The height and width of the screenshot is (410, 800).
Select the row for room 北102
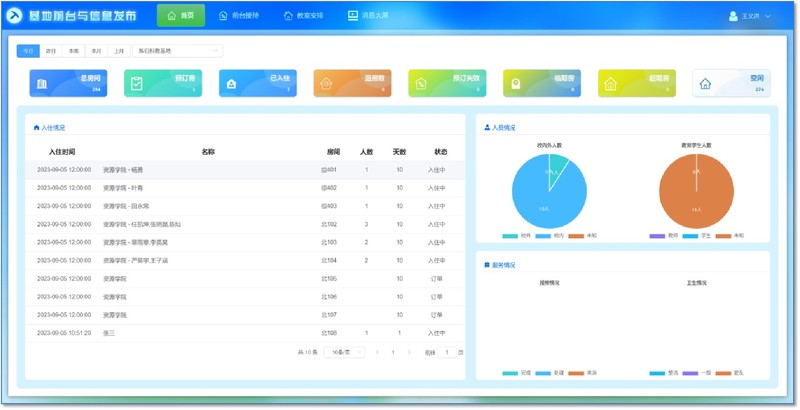[x=245, y=224]
